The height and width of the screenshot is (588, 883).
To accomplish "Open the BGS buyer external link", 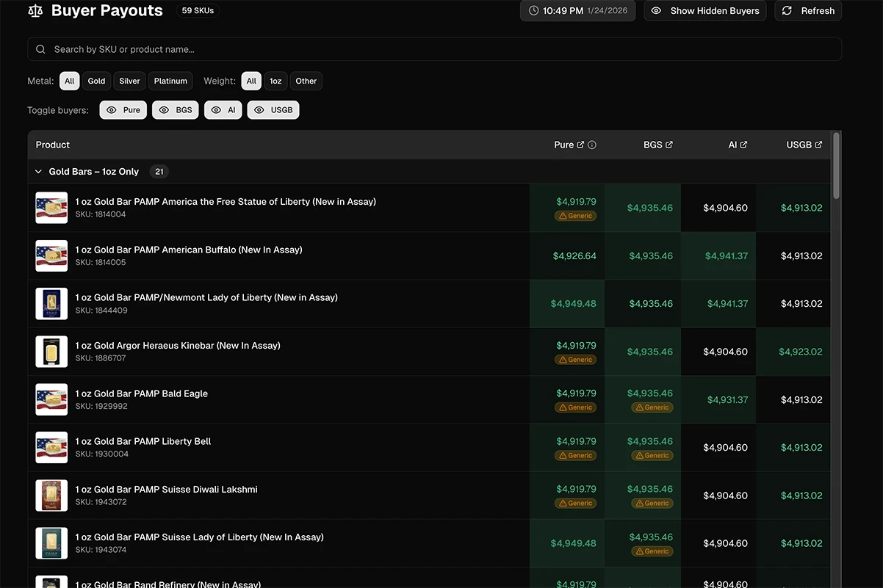I will pyautogui.click(x=671, y=144).
